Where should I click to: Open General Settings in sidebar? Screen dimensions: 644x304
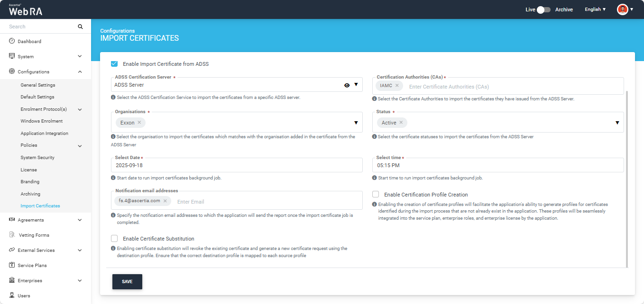pyautogui.click(x=38, y=85)
